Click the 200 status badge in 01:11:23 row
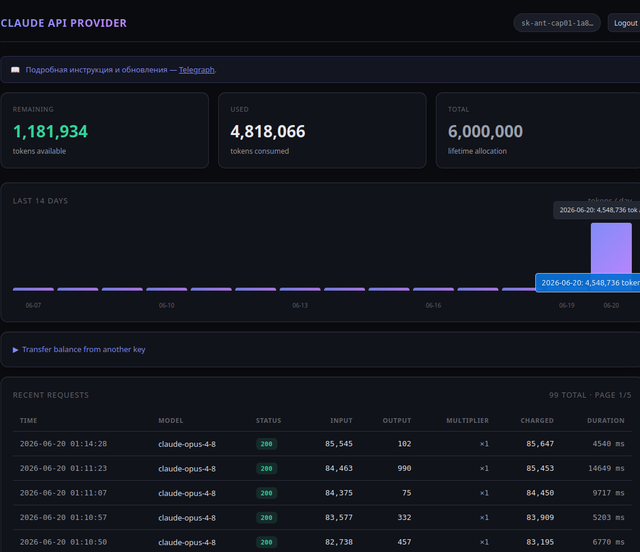 coord(267,468)
